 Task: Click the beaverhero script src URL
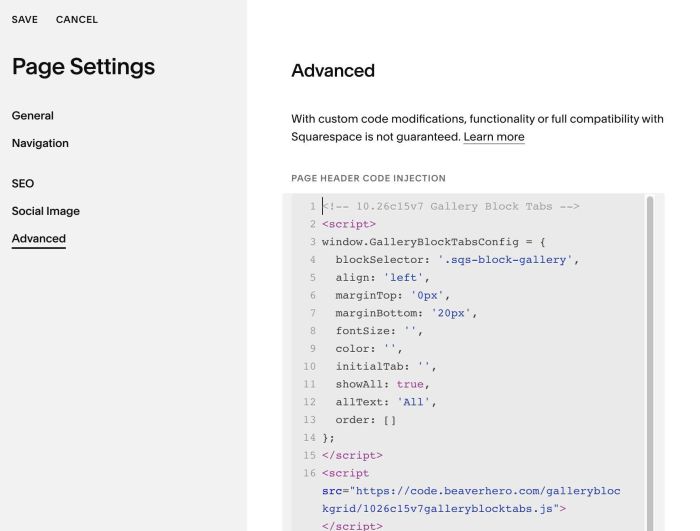[x=471, y=500]
